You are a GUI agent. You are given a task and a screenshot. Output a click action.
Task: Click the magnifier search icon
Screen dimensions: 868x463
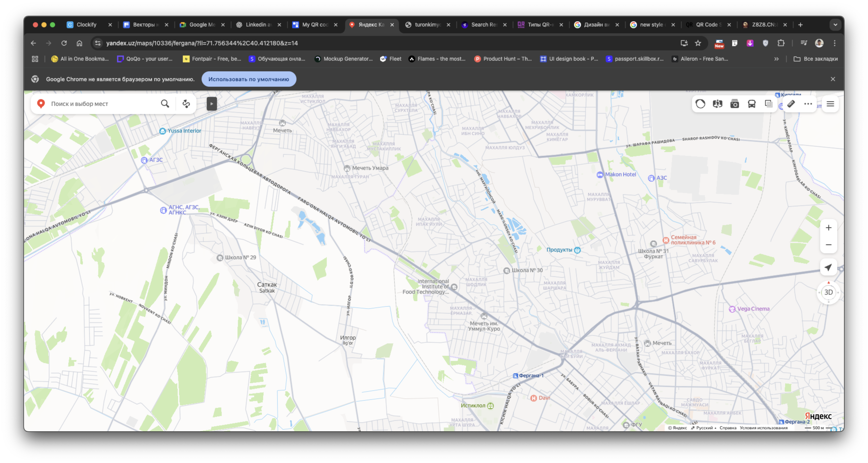point(165,104)
